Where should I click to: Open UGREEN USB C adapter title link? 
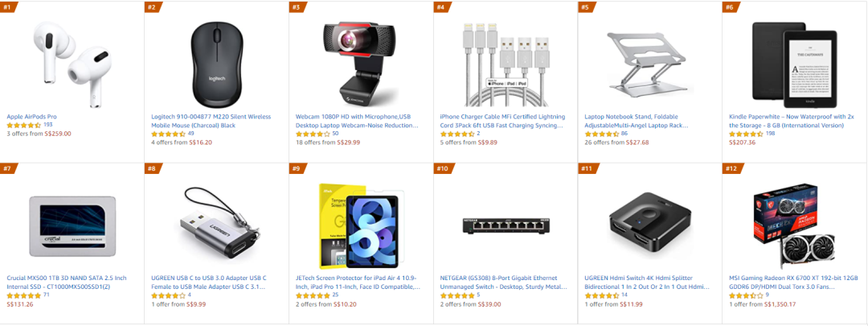(x=214, y=282)
